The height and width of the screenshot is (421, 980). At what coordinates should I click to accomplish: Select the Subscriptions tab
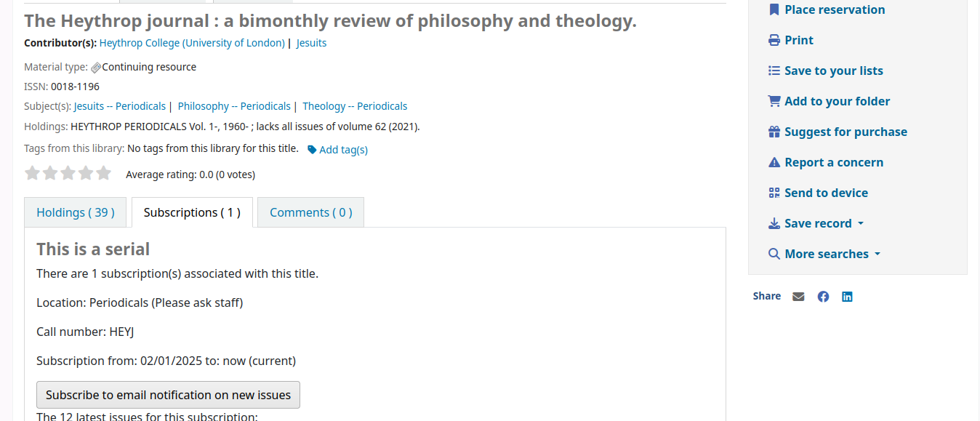pos(192,213)
